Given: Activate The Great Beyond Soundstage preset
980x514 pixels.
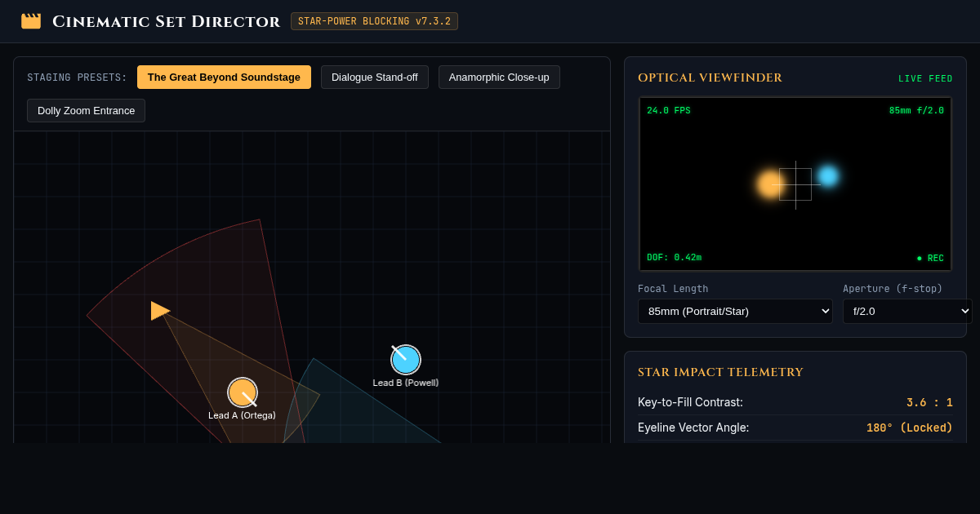Looking at the screenshot, I should coord(224,78).
